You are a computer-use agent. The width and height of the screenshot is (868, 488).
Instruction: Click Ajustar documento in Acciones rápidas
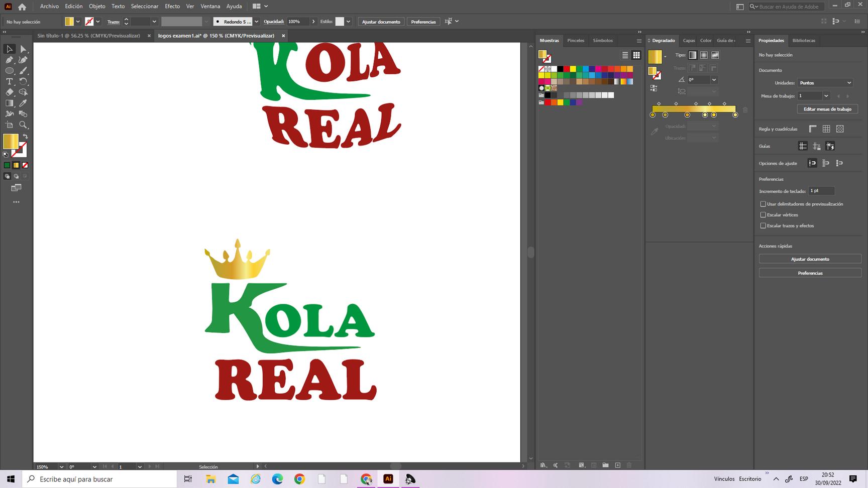(x=810, y=259)
